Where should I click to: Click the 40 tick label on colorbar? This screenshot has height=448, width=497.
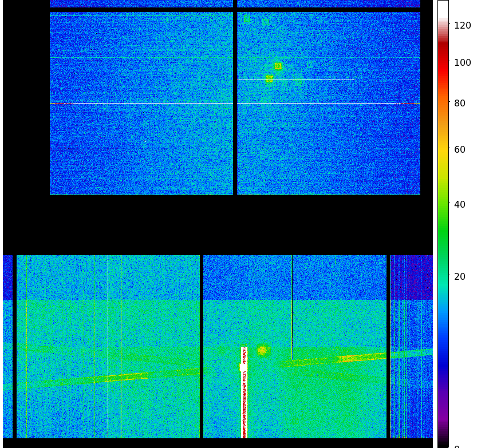point(459,204)
